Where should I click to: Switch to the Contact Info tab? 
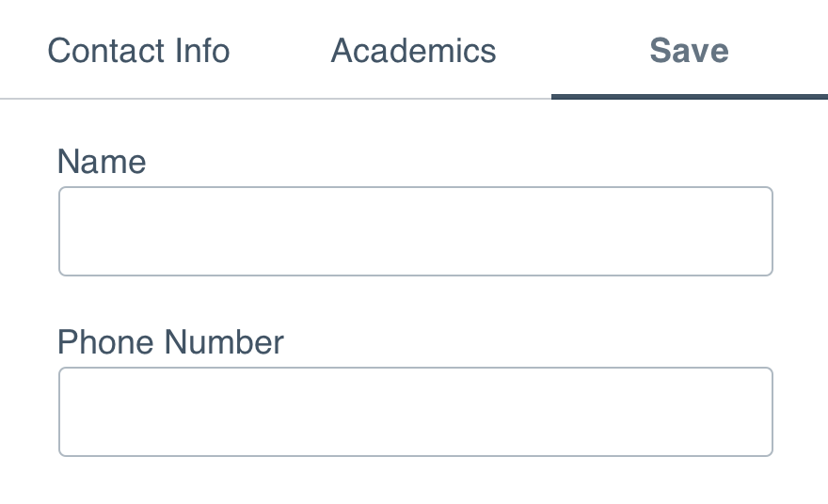(138, 51)
